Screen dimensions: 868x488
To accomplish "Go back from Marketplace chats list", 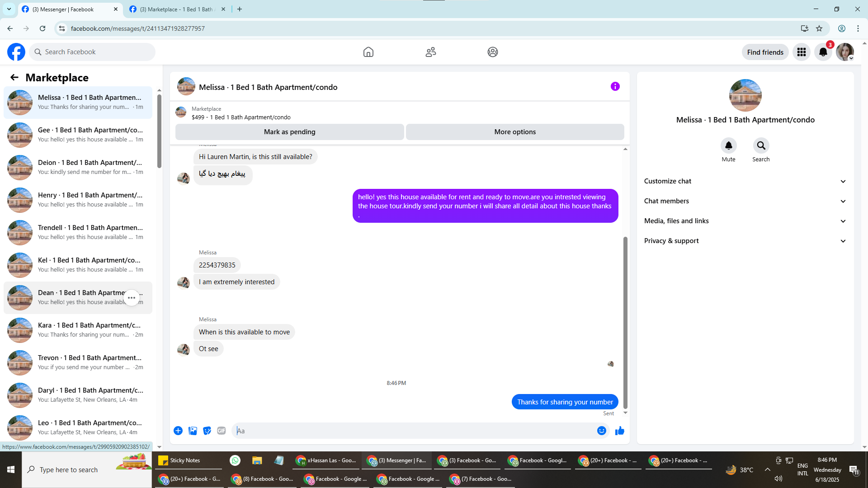I will 14,78.
